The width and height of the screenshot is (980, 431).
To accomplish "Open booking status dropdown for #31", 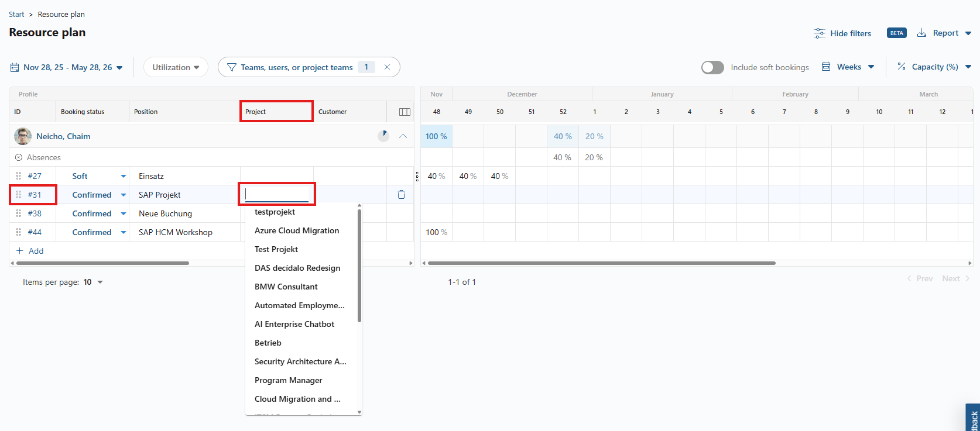I will (124, 195).
